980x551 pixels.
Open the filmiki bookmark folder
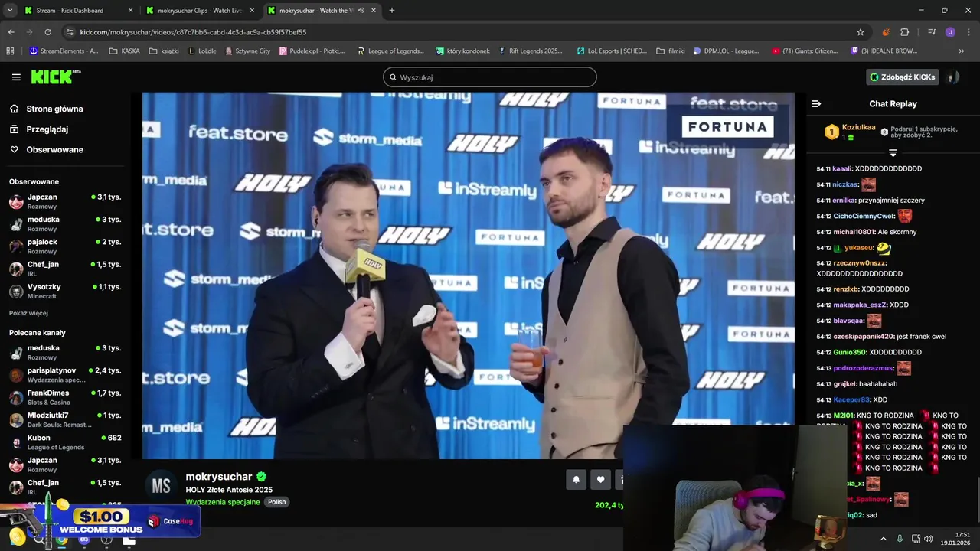[x=671, y=51]
